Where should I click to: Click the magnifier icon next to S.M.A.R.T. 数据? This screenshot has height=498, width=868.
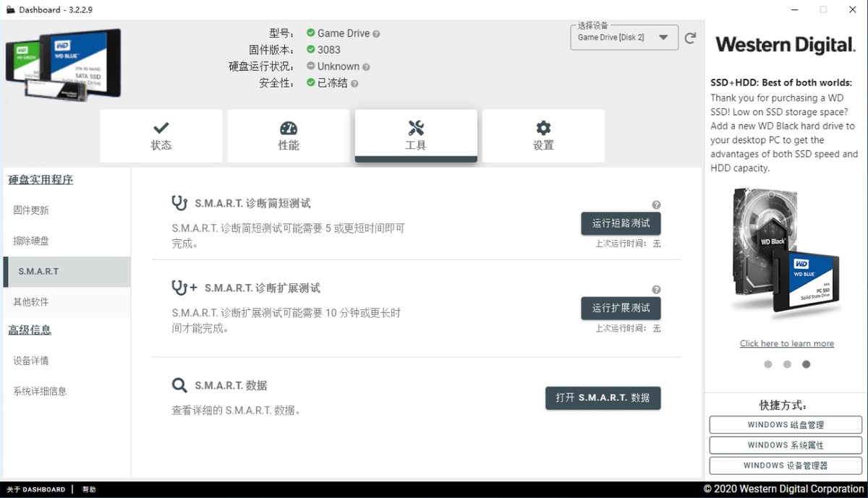pos(179,385)
